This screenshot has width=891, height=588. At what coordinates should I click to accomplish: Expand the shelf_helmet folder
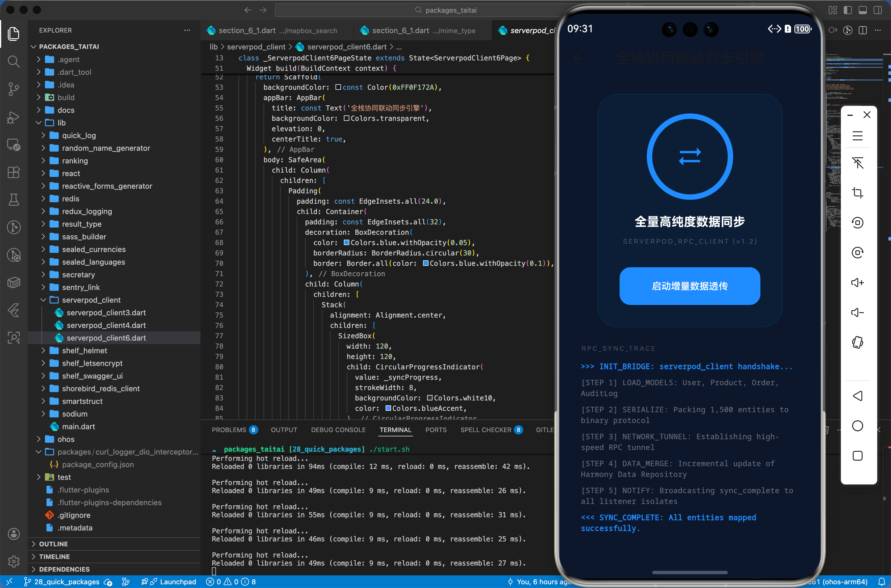pyautogui.click(x=84, y=350)
